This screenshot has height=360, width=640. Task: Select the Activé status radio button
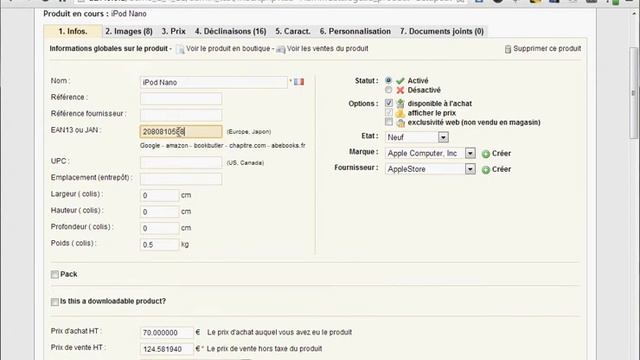tap(389, 80)
